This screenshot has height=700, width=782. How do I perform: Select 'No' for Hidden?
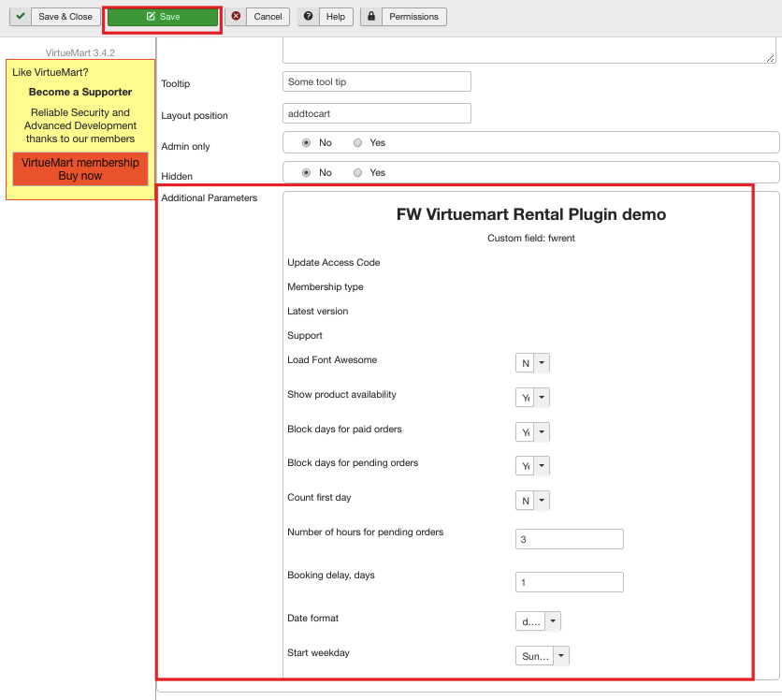[307, 173]
